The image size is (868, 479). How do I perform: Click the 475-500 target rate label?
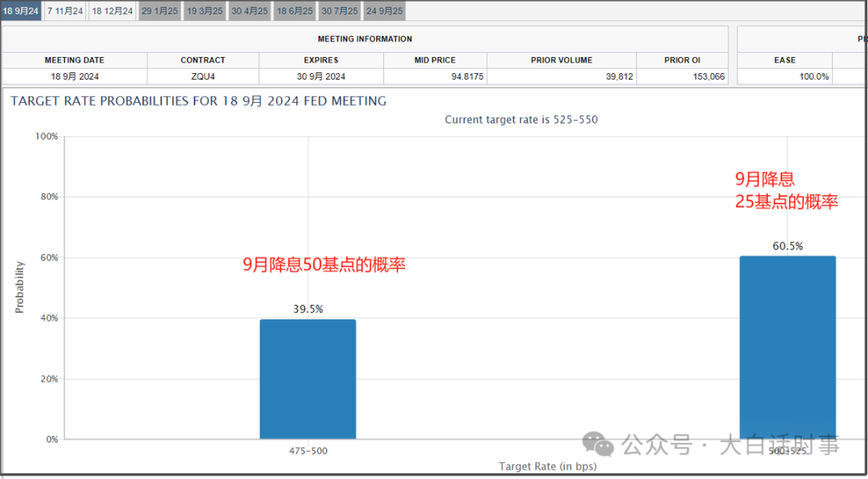(309, 452)
